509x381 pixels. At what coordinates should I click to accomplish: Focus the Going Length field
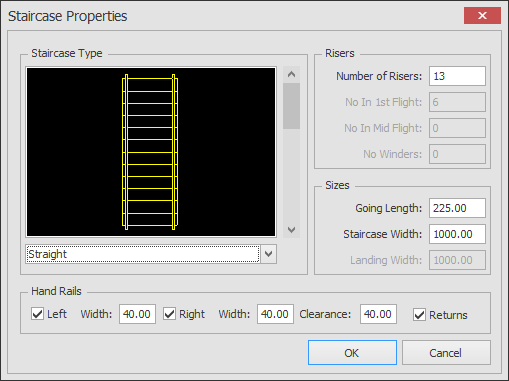pos(457,208)
